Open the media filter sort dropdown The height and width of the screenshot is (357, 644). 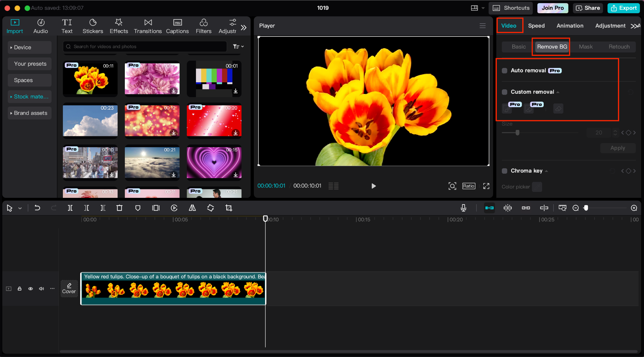click(238, 47)
